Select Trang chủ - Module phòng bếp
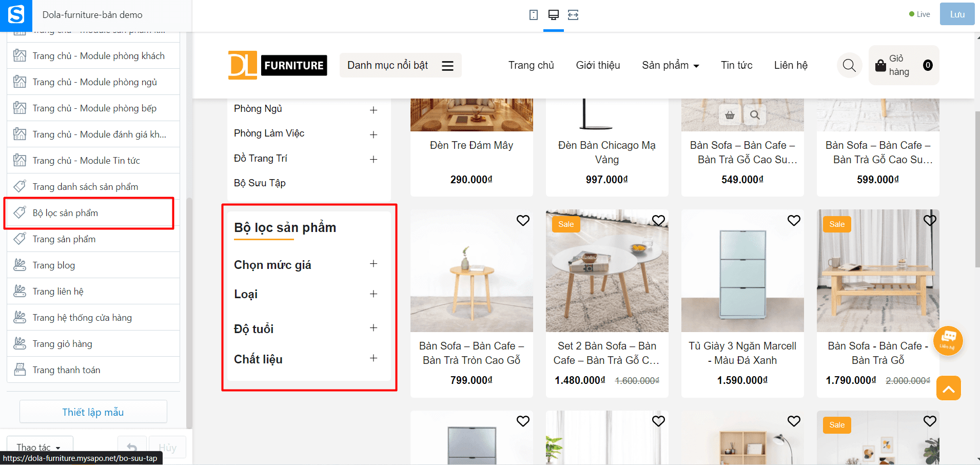 93,108
